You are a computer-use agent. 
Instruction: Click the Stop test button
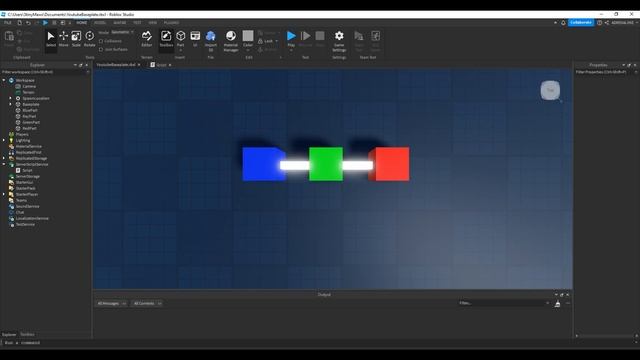pos(320,39)
